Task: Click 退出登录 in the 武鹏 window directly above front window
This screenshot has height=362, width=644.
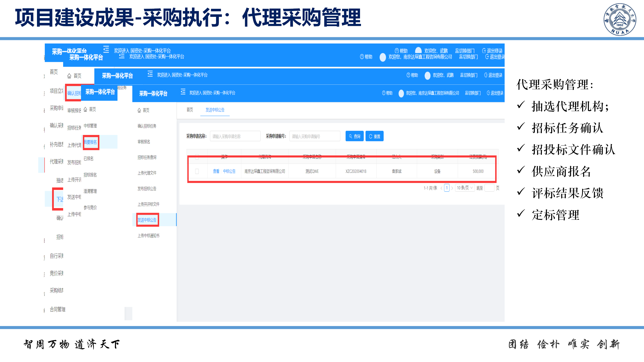Action: click(x=493, y=75)
